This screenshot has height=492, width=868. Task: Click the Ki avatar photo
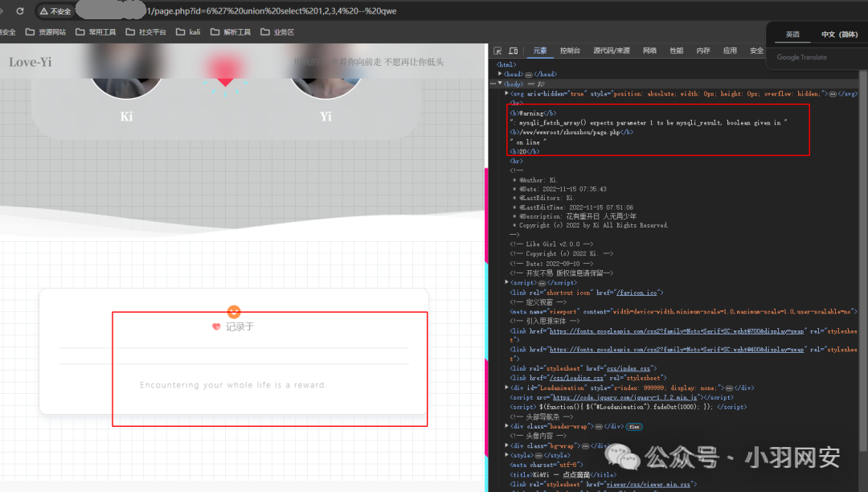126,72
